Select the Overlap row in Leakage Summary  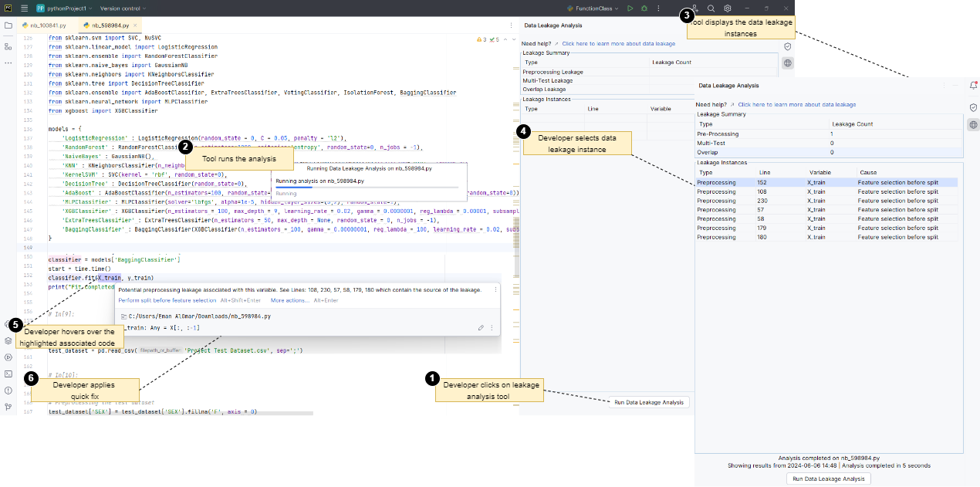click(829, 152)
